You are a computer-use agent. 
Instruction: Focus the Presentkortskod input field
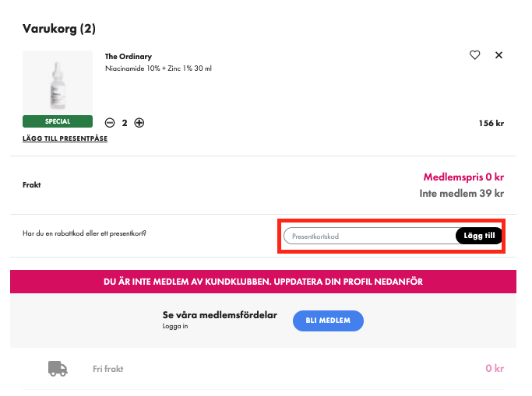click(371, 236)
